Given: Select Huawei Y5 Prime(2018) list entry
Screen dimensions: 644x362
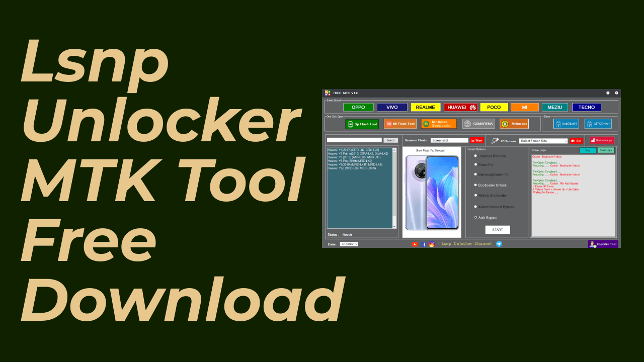Looking at the screenshot, I should point(358,153).
